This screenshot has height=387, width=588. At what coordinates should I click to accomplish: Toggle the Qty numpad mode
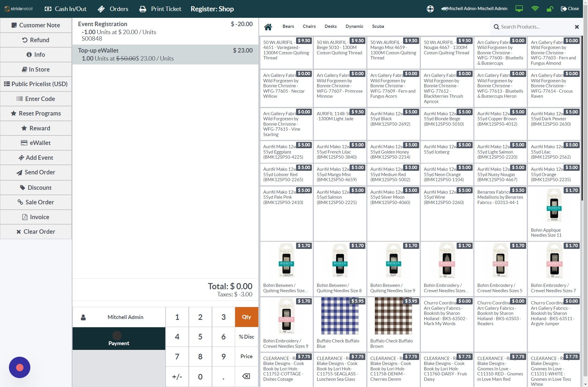pos(246,317)
